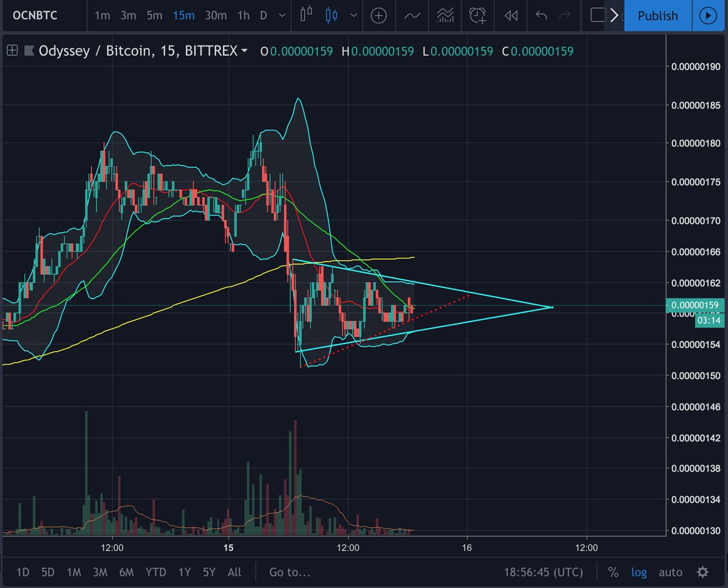Set date range to 5D

48,572
